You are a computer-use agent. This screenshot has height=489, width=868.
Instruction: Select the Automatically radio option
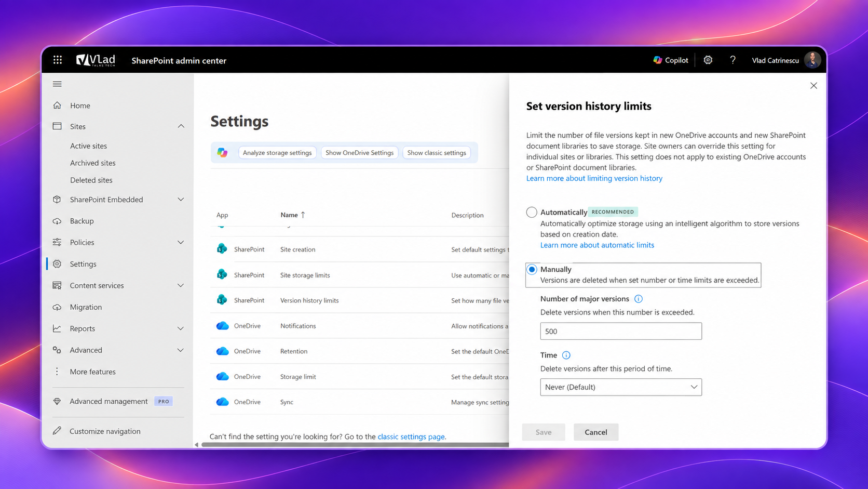pos(532,212)
